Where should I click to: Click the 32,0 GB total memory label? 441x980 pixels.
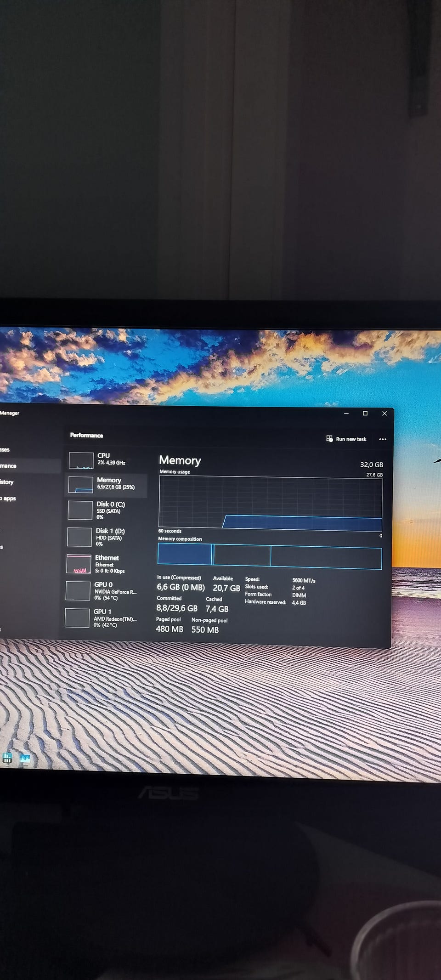point(371,465)
